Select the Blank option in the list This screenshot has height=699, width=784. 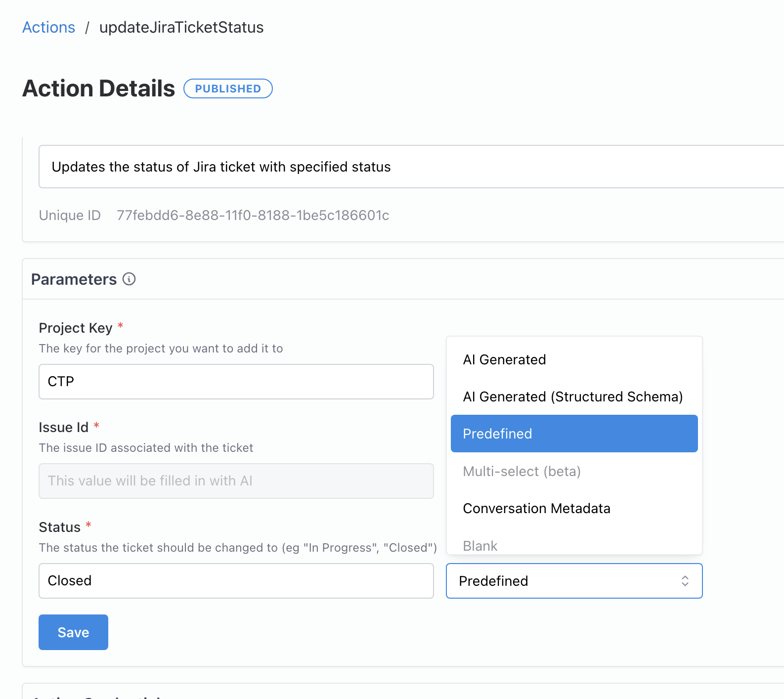pyautogui.click(x=480, y=545)
